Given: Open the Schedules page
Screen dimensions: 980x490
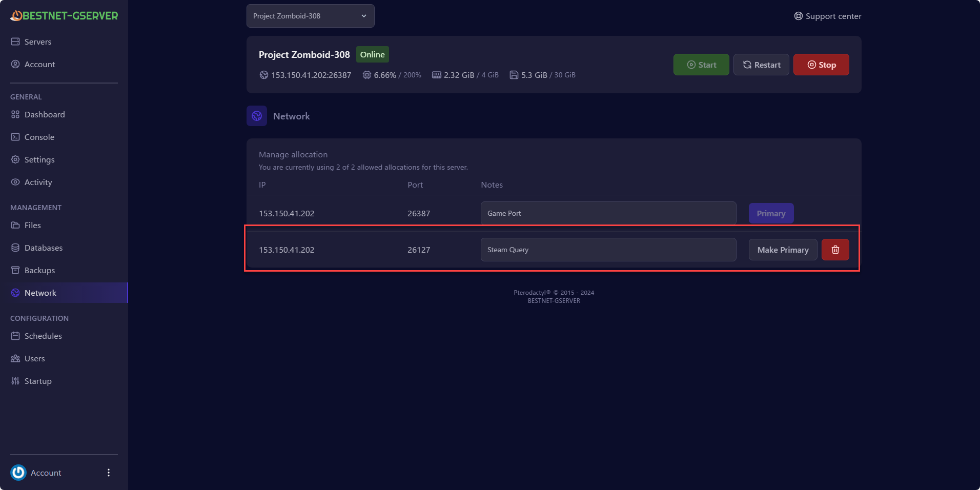Looking at the screenshot, I should [x=43, y=336].
